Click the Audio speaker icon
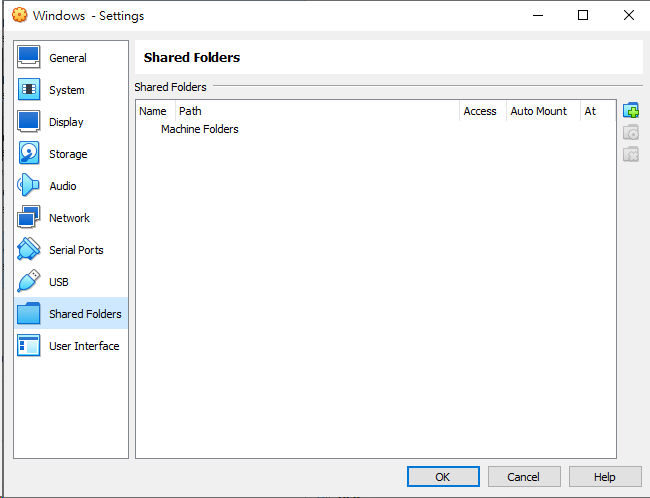The height and width of the screenshot is (498, 650). click(x=29, y=186)
